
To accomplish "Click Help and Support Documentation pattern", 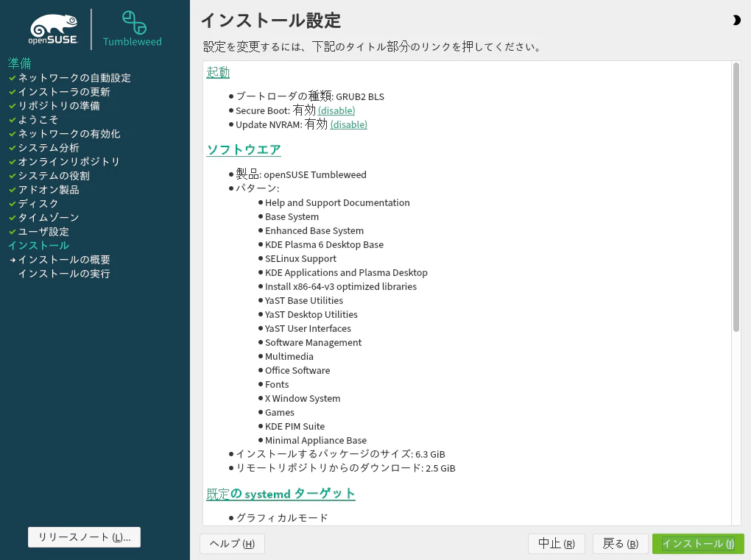I will tap(337, 202).
